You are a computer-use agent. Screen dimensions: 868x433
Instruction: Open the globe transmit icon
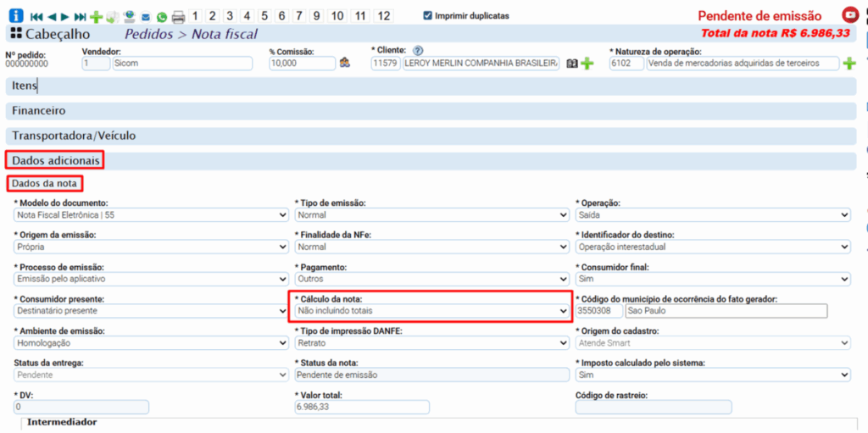tap(130, 17)
